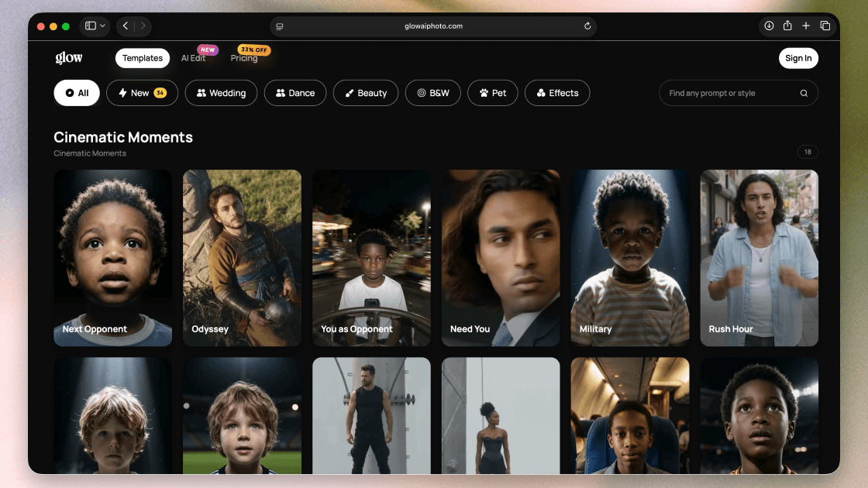The height and width of the screenshot is (488, 868).
Task: Select the New category filter
Action: [143, 93]
